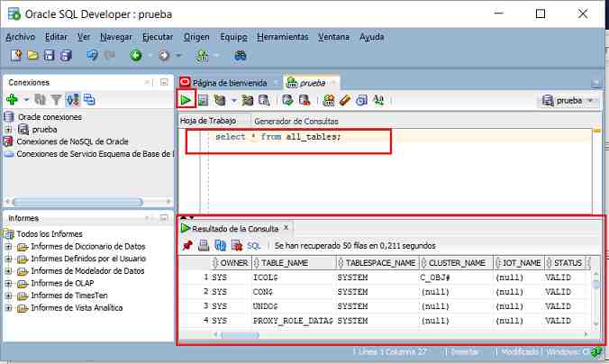
Task: Expand Informes Definidos por el Usuario
Action: 8,259
